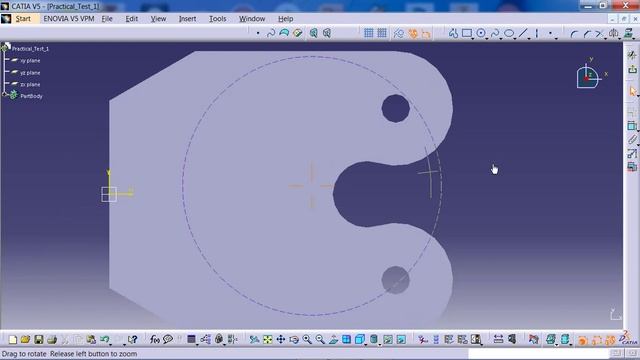The width and height of the screenshot is (640, 360).
Task: Expand the Ellipse tool flyout arrow
Action: coord(515,38)
